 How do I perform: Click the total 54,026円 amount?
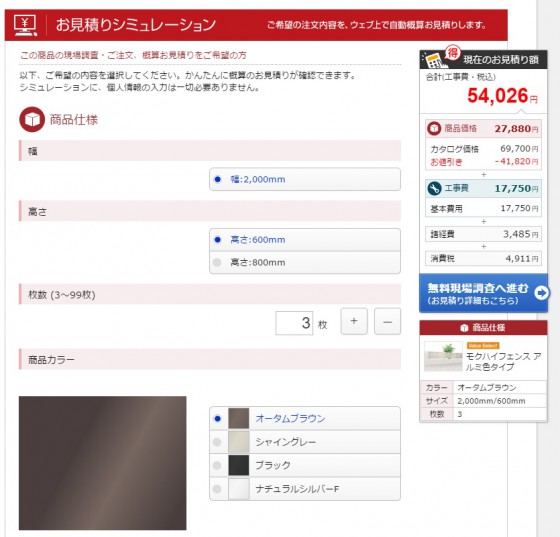tap(502, 96)
